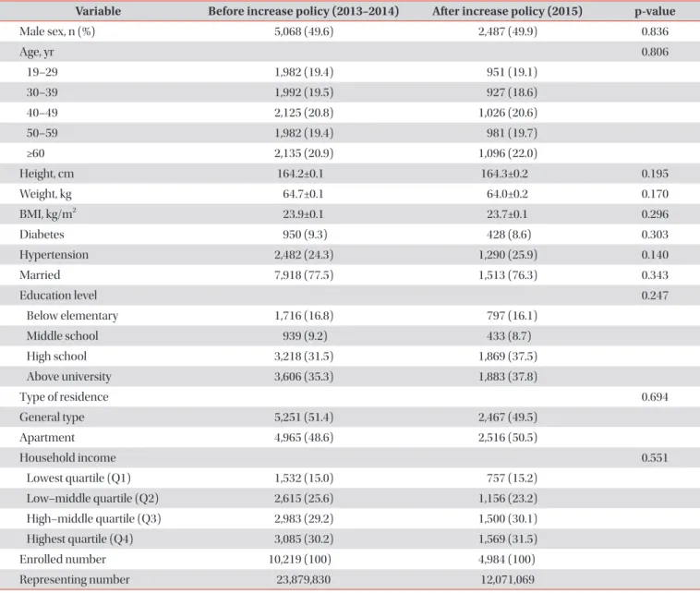The height and width of the screenshot is (593, 700).
Task: Click value '951 (19.1)'
Action: [x=512, y=72]
